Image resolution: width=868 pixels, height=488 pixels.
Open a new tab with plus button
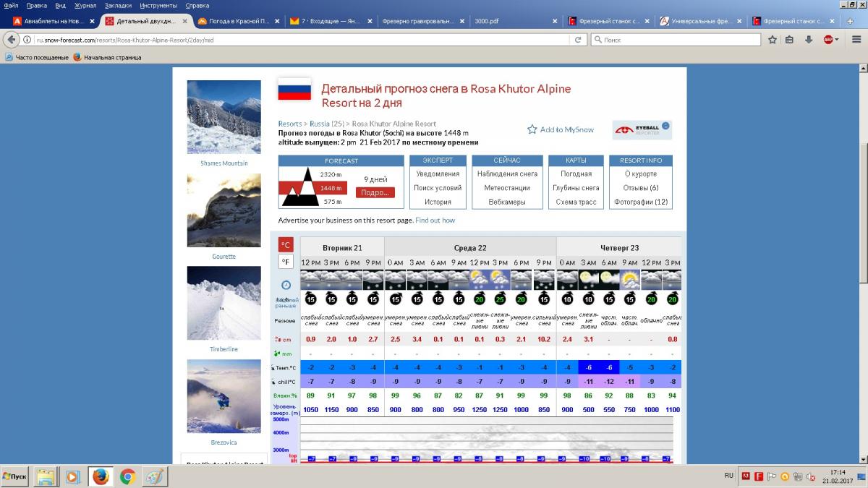tap(850, 21)
